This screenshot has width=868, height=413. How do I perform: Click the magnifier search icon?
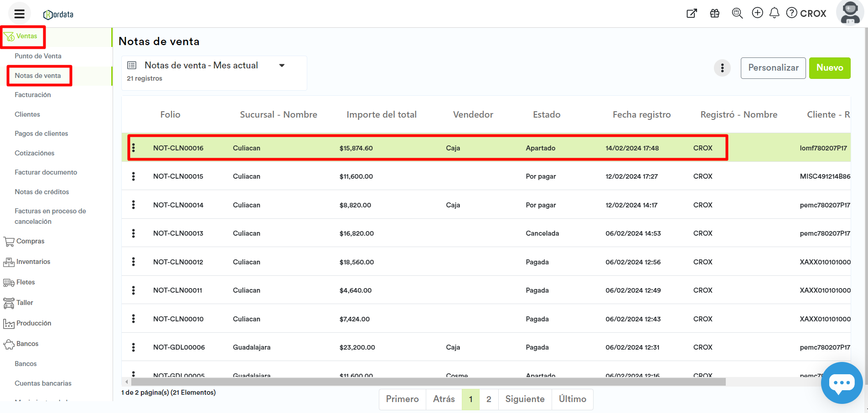(x=737, y=13)
